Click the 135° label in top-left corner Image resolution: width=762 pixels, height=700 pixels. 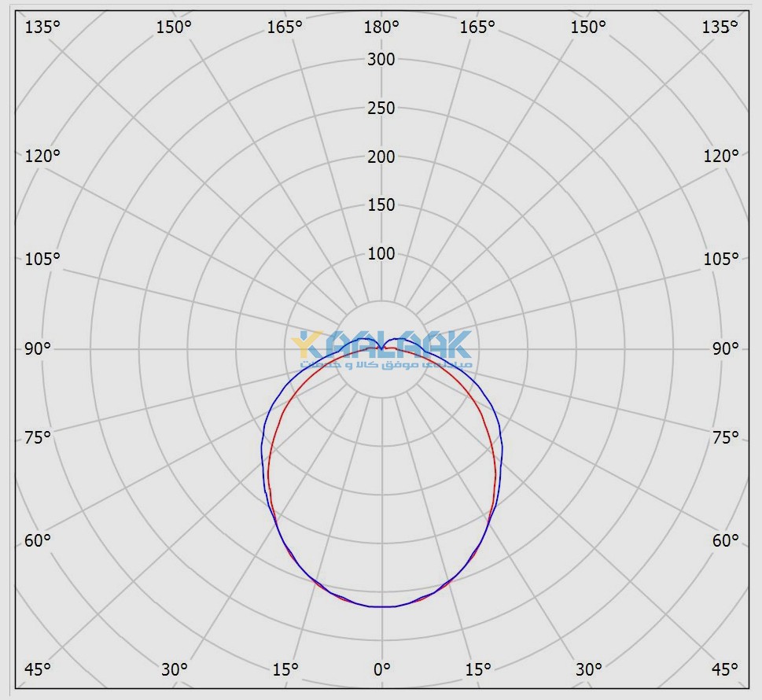[x=42, y=28]
